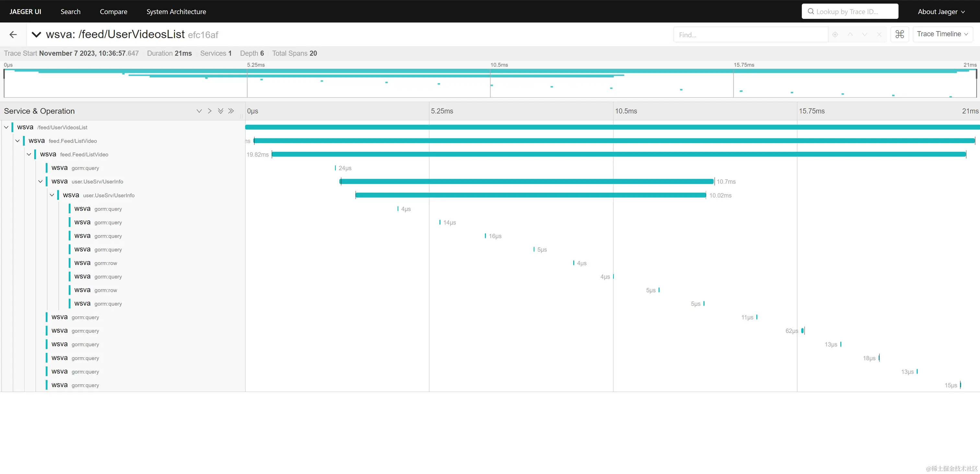Expand one level single-chevron down icon
Image resolution: width=980 pixels, height=474 pixels.
pyautogui.click(x=199, y=111)
